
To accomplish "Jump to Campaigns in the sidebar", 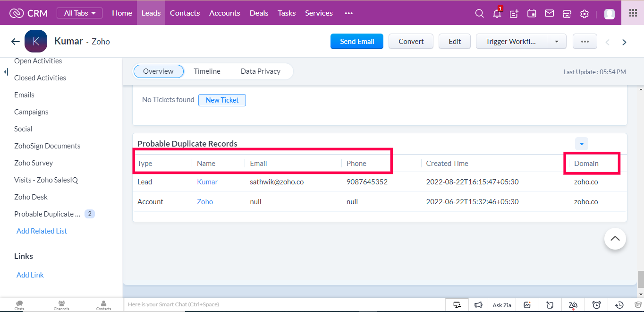I will click(x=31, y=112).
